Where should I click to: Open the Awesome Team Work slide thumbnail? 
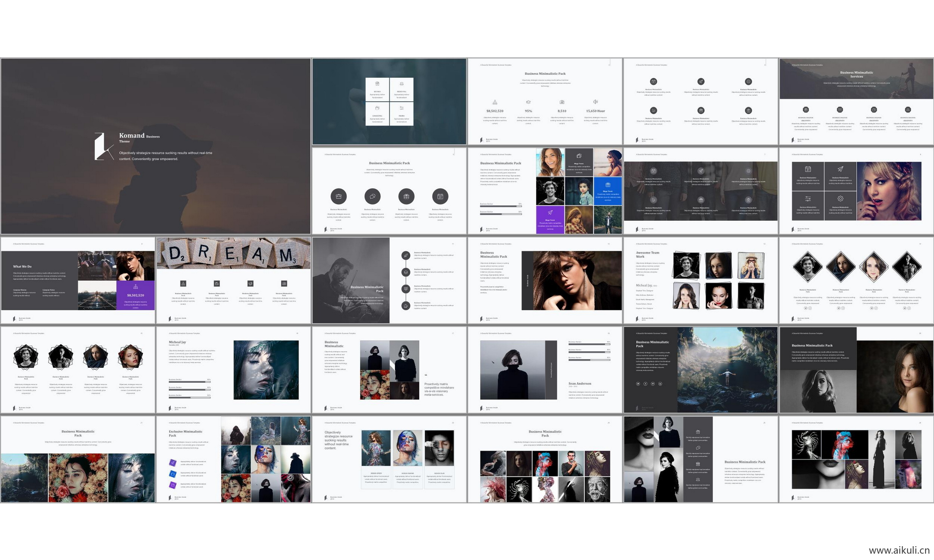click(x=700, y=280)
